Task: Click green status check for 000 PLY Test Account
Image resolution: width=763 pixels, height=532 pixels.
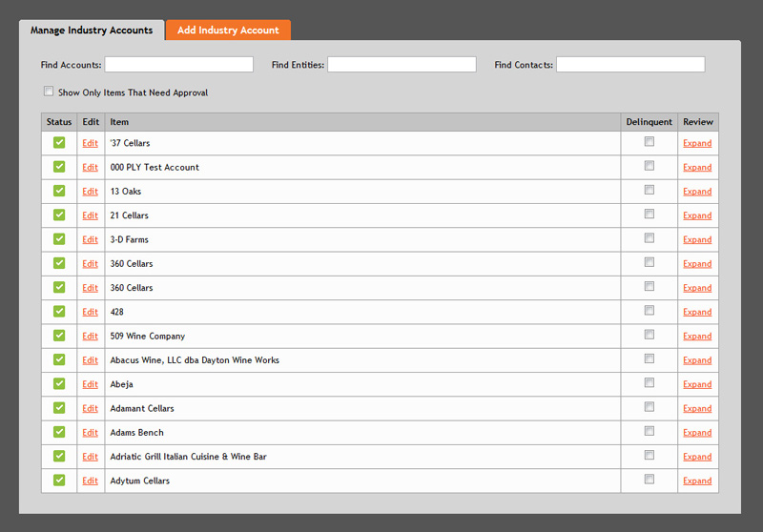Action: (x=59, y=166)
